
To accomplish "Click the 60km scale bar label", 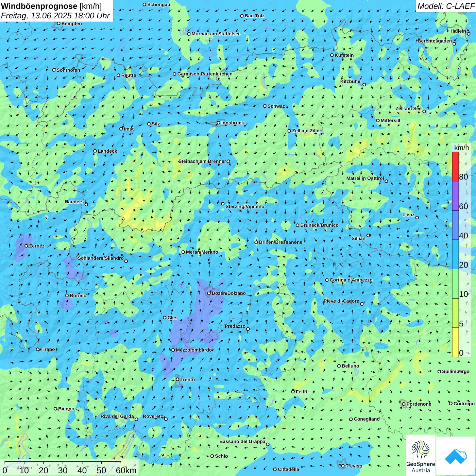I will (126, 471).
